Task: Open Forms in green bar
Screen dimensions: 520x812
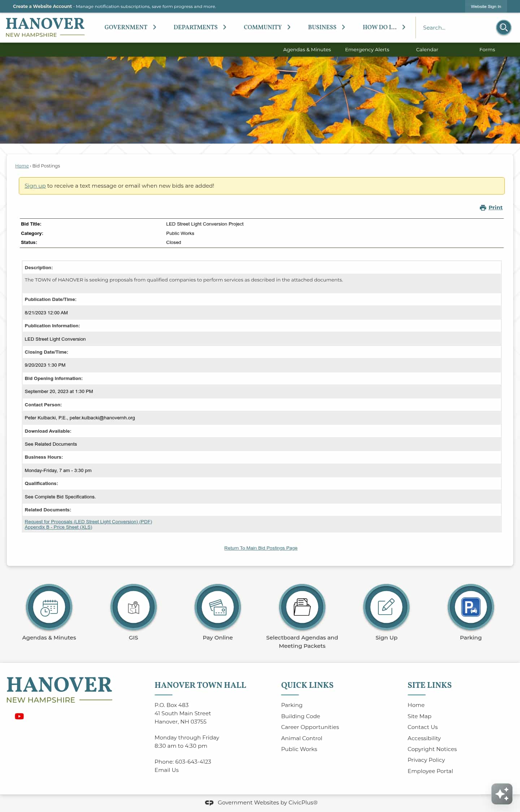Action: pos(487,49)
